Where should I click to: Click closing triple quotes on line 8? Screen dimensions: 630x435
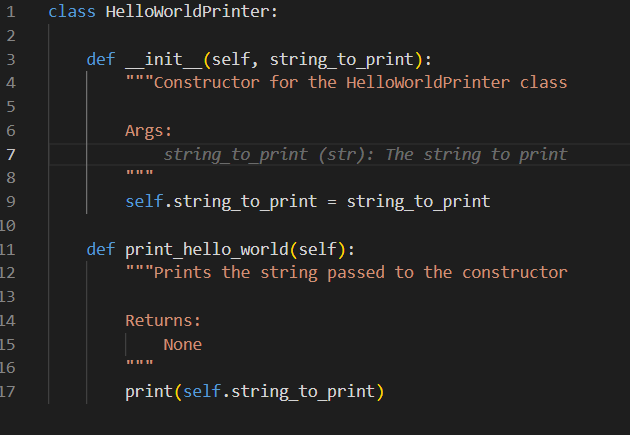[x=139, y=177]
